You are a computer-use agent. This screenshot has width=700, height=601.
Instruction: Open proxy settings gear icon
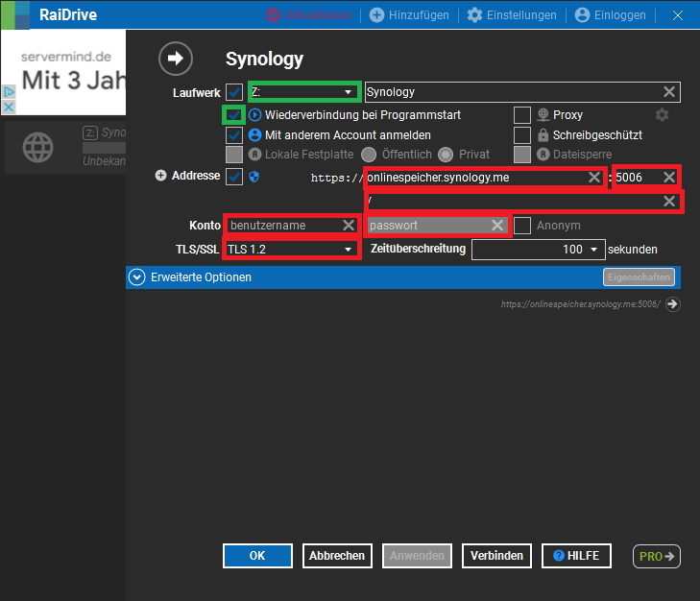[662, 115]
